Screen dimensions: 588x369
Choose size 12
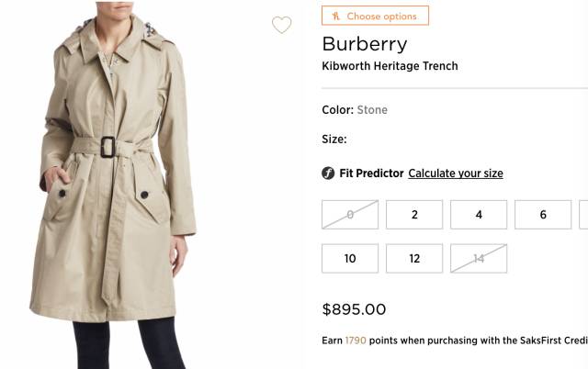pos(414,259)
